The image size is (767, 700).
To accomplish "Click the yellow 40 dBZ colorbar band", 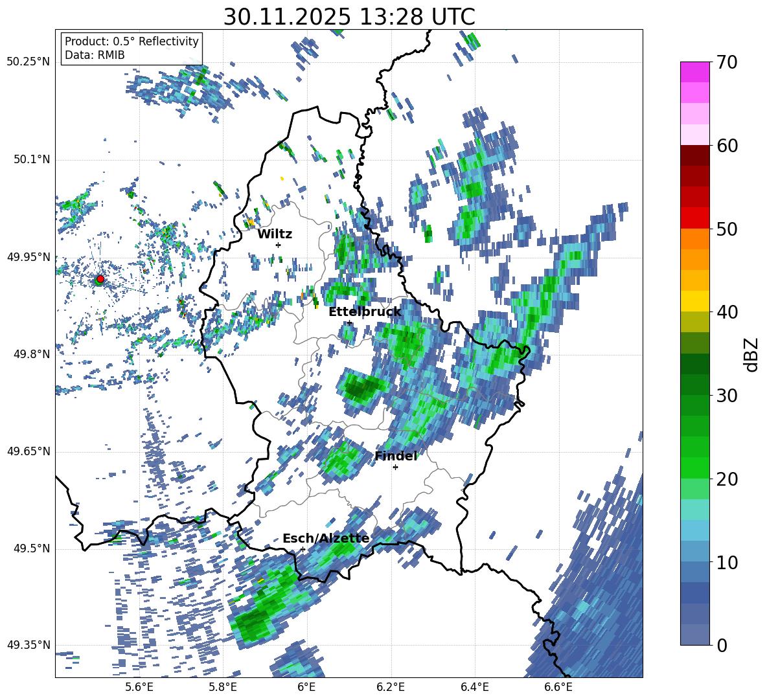I will (694, 300).
